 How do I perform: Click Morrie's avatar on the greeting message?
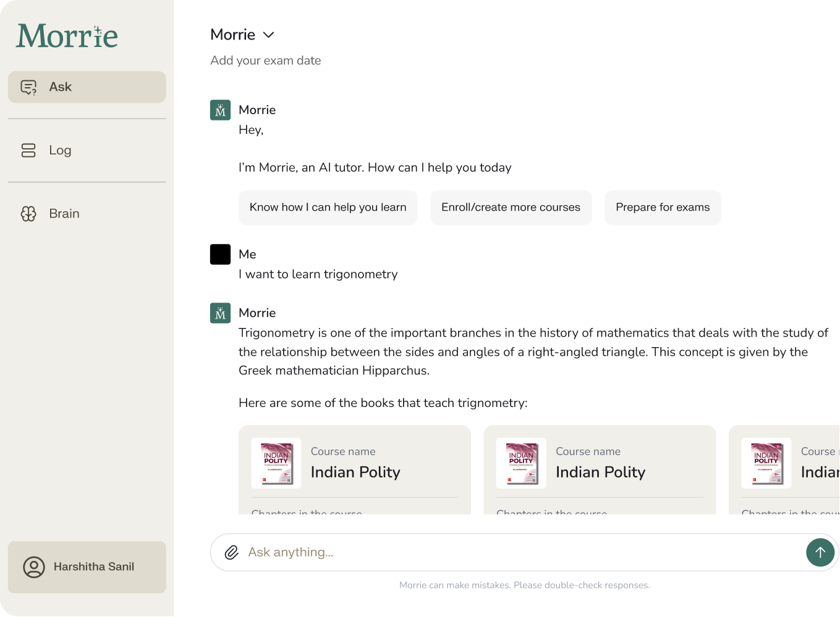(220, 110)
